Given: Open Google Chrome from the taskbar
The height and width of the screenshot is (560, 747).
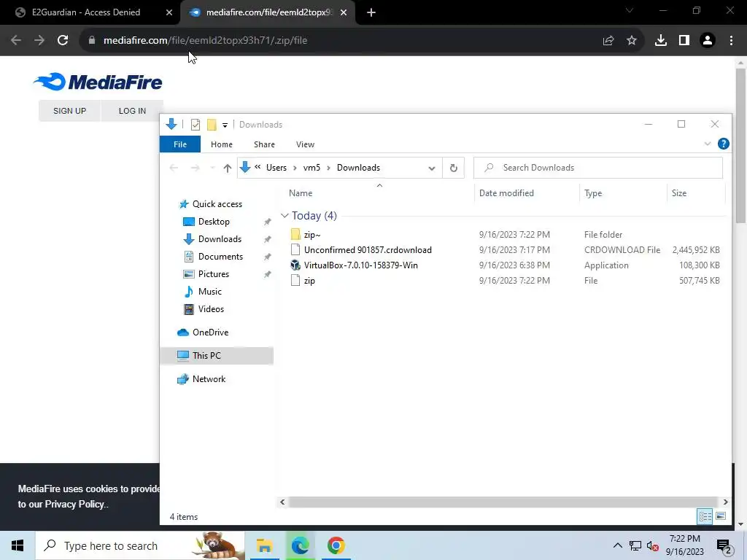Looking at the screenshot, I should click(x=336, y=545).
